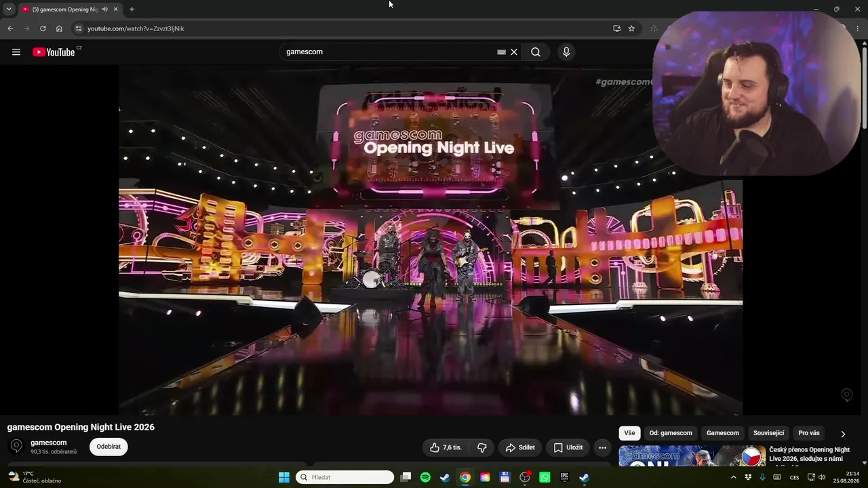The height and width of the screenshot is (488, 868).
Task: Open Epic Games Launcher from the taskbar
Action: click(564, 477)
